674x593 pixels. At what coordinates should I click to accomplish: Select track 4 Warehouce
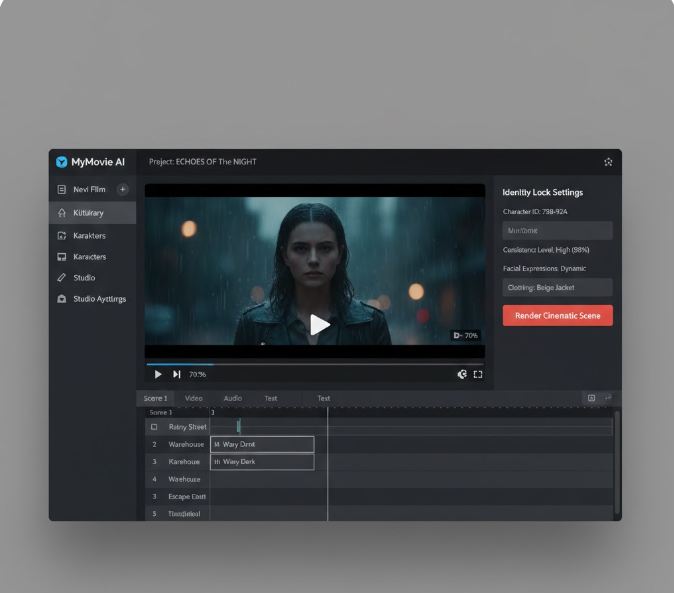[x=379, y=479]
